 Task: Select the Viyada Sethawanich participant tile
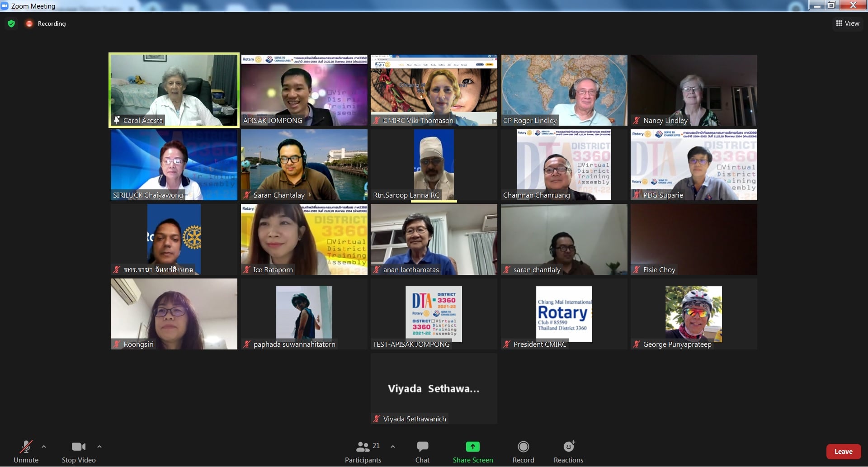coord(434,388)
